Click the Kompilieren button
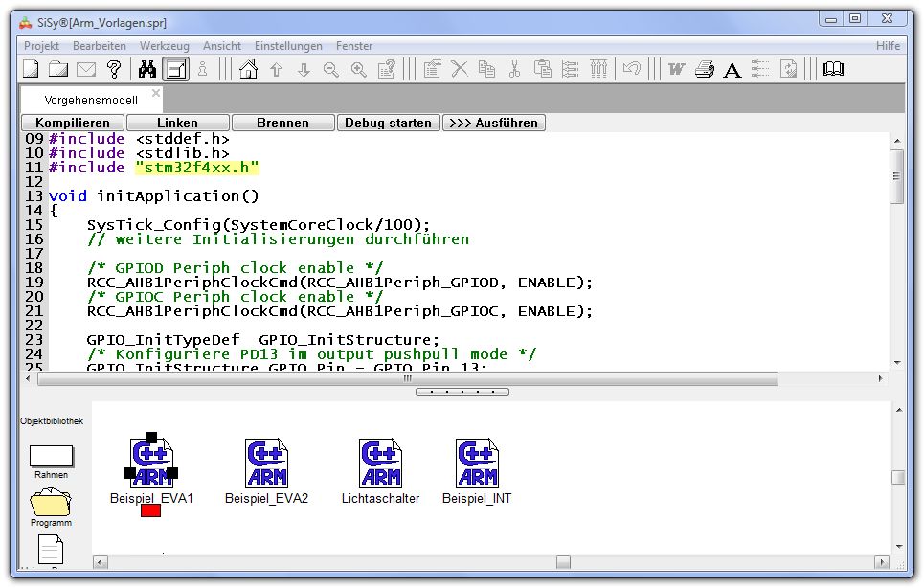 pos(73,123)
